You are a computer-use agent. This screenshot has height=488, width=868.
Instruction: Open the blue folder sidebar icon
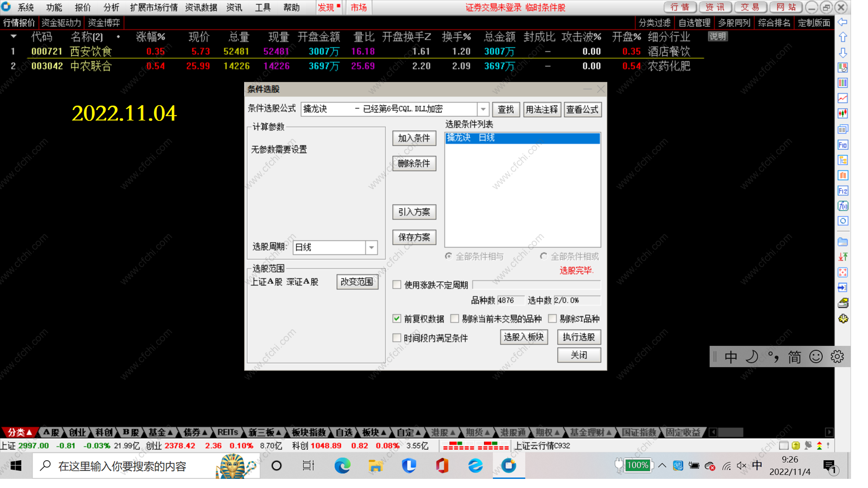843,242
